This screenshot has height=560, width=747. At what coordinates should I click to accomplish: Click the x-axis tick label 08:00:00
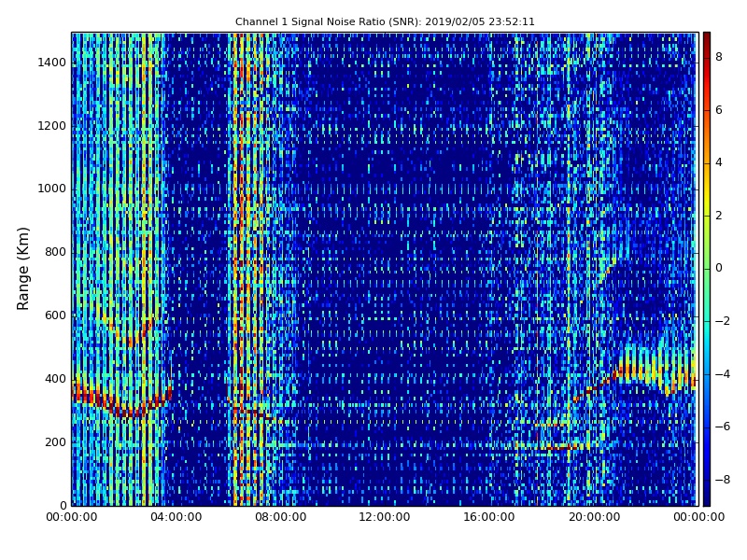coord(281,517)
